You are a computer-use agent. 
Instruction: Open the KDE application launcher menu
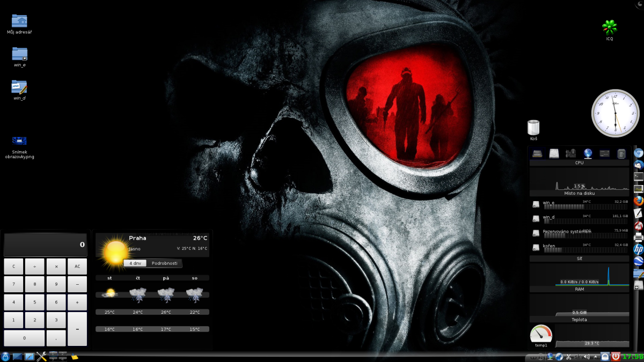point(5,357)
